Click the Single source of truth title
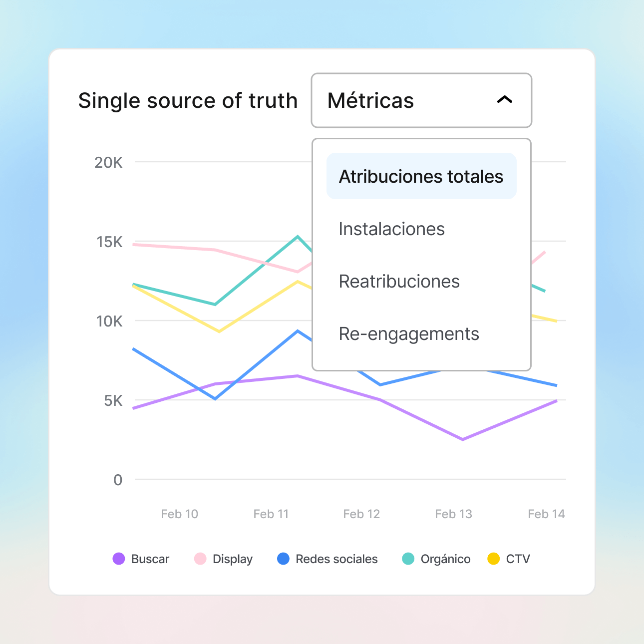 coord(188,101)
